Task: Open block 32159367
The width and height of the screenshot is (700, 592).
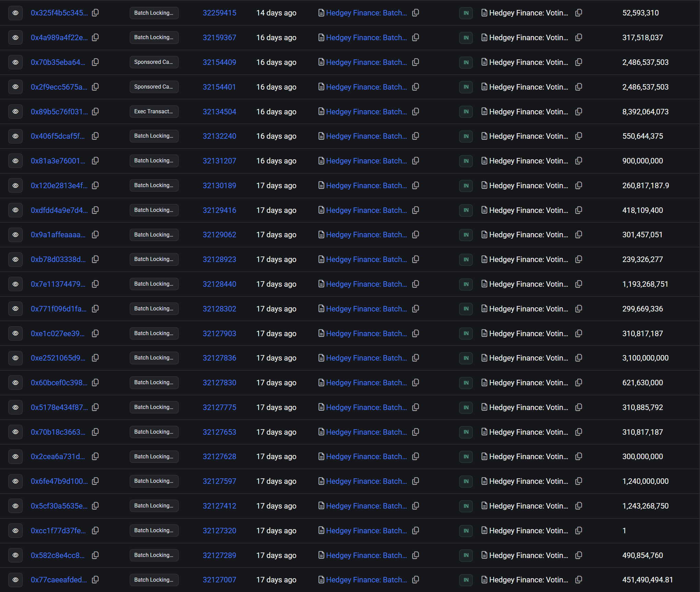Action: [x=220, y=37]
